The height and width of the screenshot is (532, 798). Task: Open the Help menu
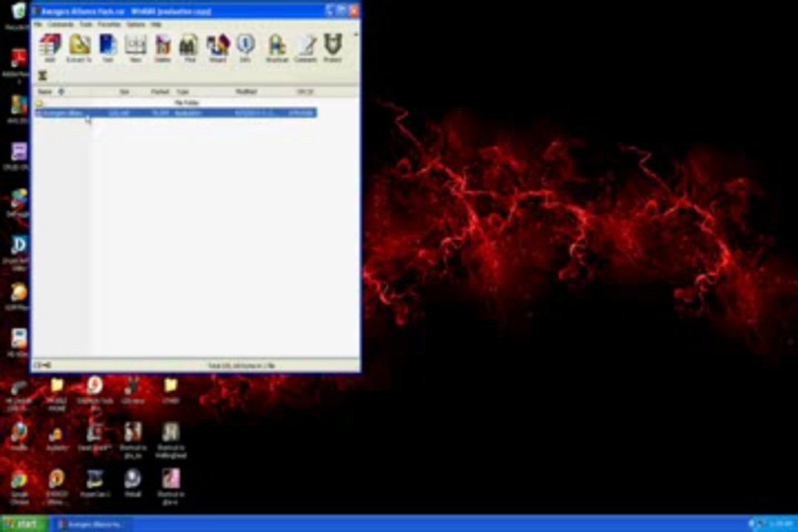(x=156, y=24)
